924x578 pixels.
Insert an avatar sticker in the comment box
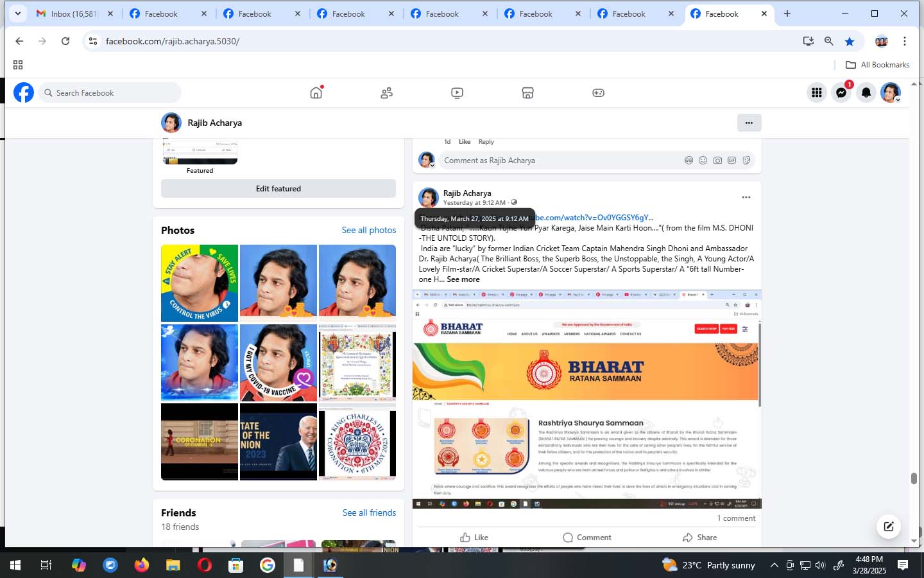coord(689,161)
